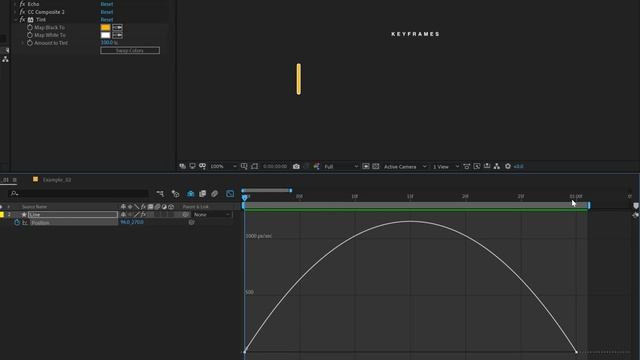Switch to the Example_02 timeline tab
Screen dimensions: 640x360
point(57,180)
